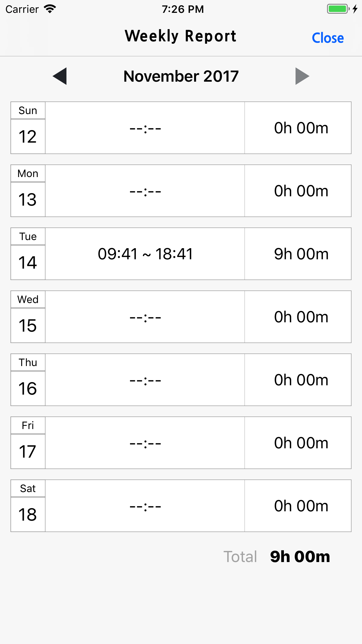This screenshot has height=644, width=362.
Task: Tap the battery indicator icon
Action: point(338,9)
